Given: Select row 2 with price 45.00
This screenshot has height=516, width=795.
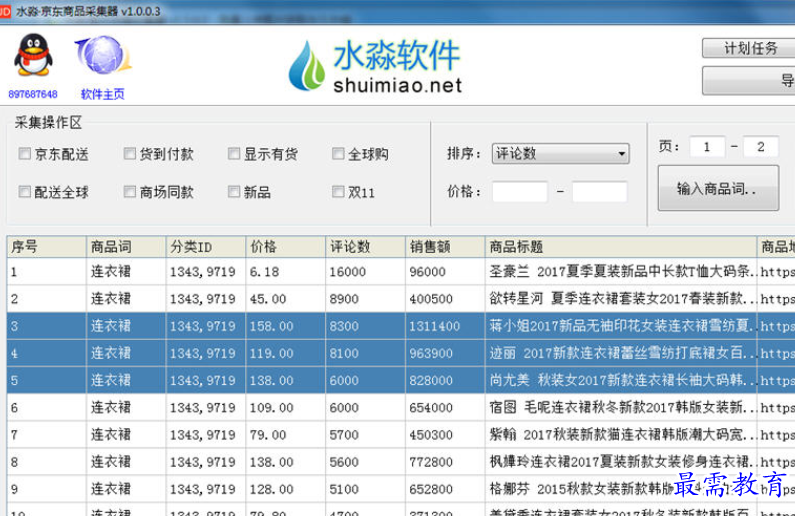Looking at the screenshot, I should coord(401,299).
